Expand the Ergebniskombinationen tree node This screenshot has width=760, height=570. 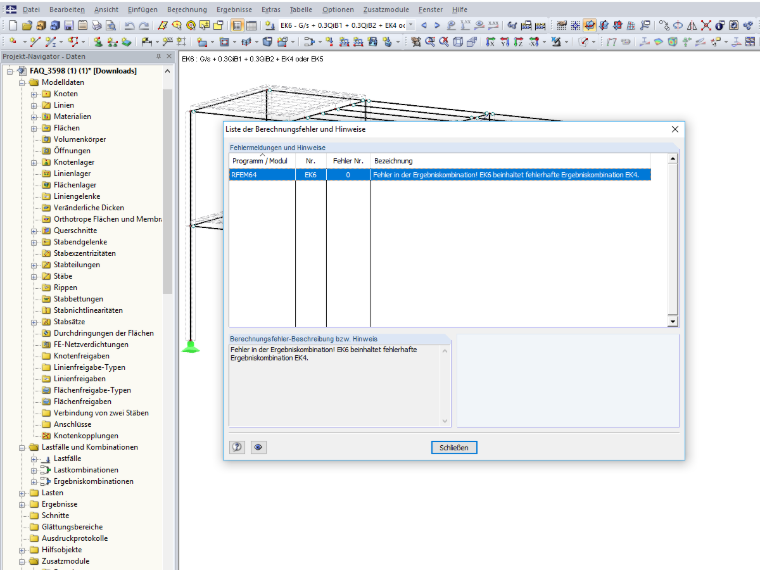coord(34,481)
